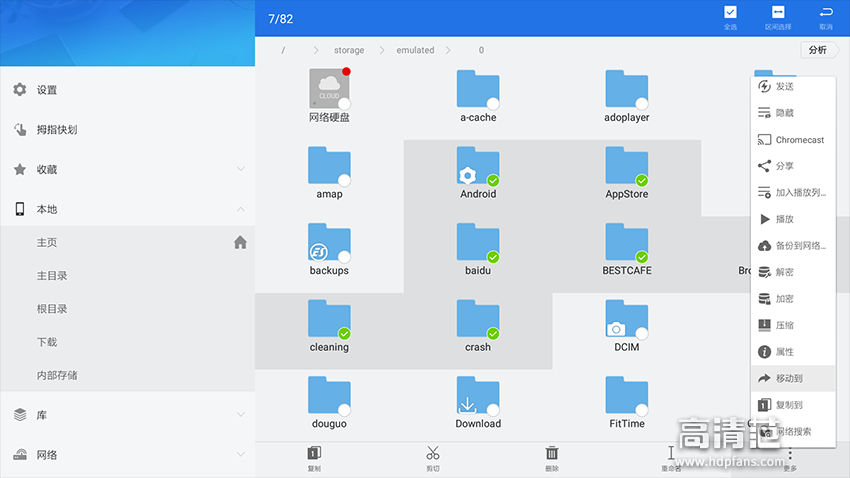Choose 解密 from the context menu
The width and height of the screenshot is (850, 478).
(x=793, y=272)
